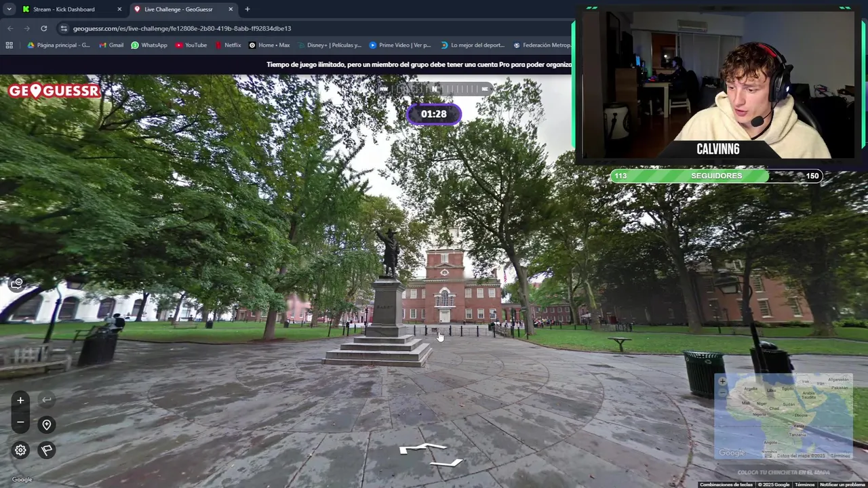Place a pin on Kenia in minimap
Screen dimensions: 868x488
tap(800, 426)
